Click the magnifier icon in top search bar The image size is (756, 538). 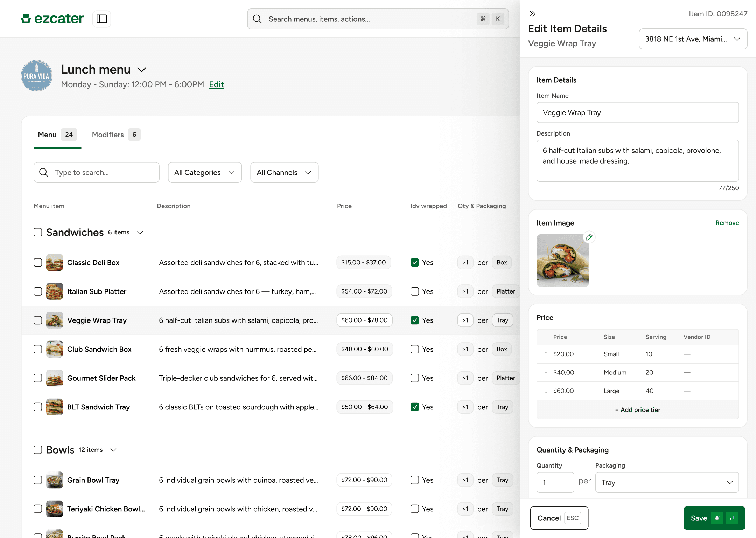pos(257,19)
